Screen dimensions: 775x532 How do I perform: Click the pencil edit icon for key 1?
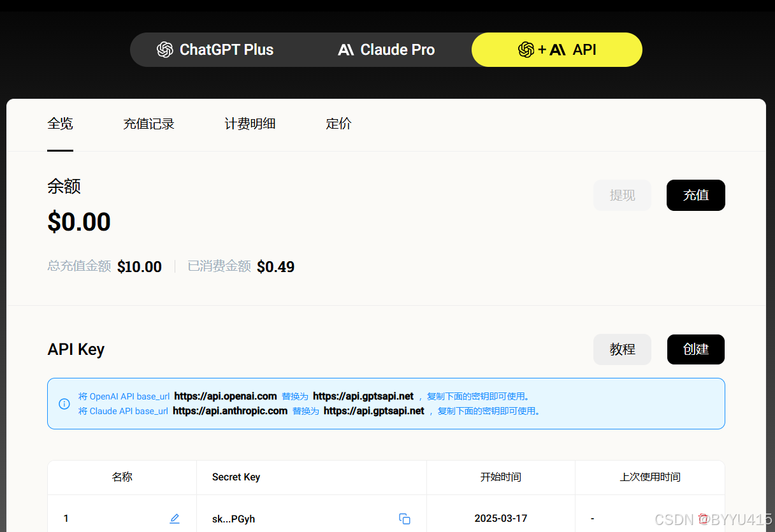click(175, 519)
